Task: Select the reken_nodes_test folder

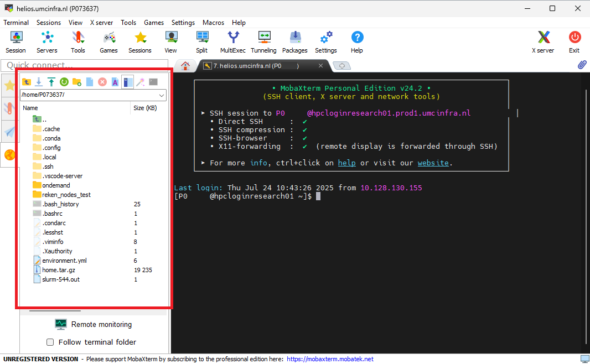Action: pyautogui.click(x=61, y=195)
